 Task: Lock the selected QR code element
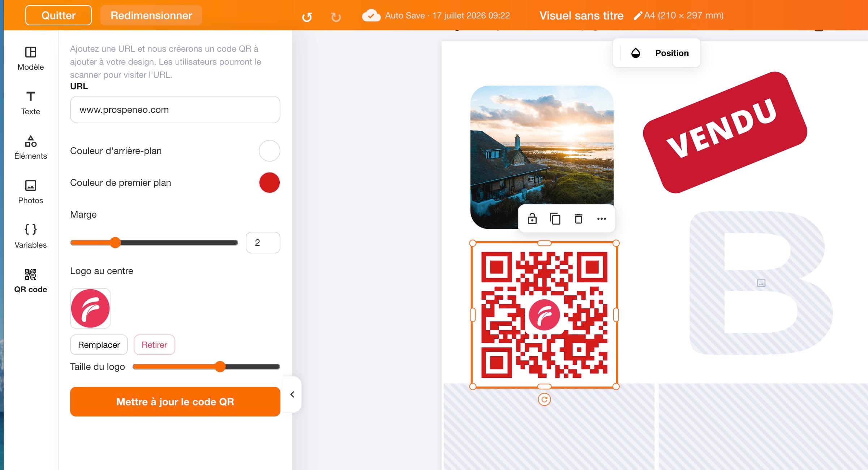[x=532, y=219]
